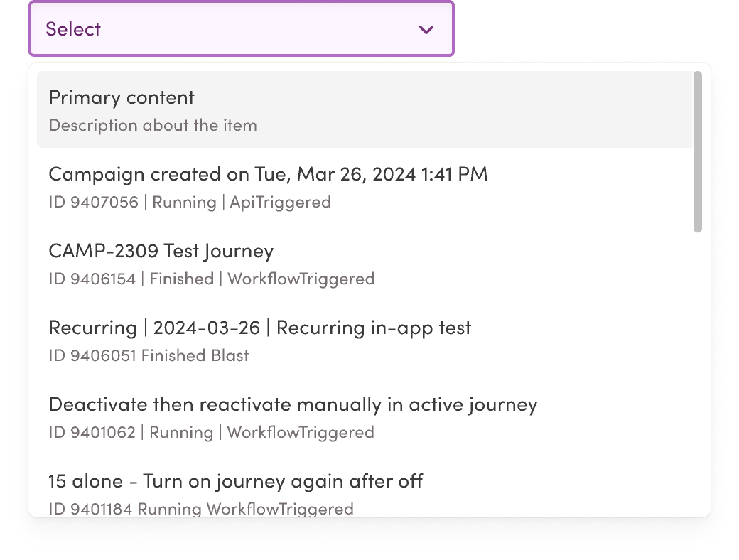Select 15 alone - Turn on journey item

click(235, 481)
